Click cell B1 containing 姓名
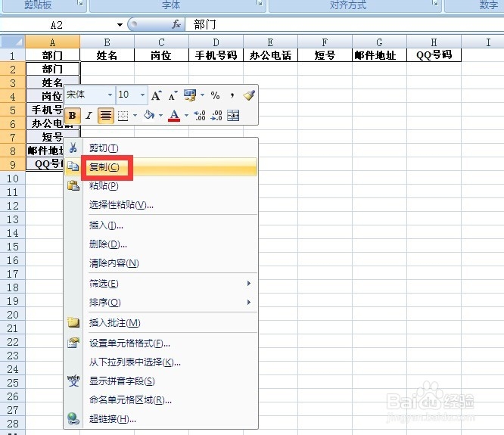 point(107,55)
